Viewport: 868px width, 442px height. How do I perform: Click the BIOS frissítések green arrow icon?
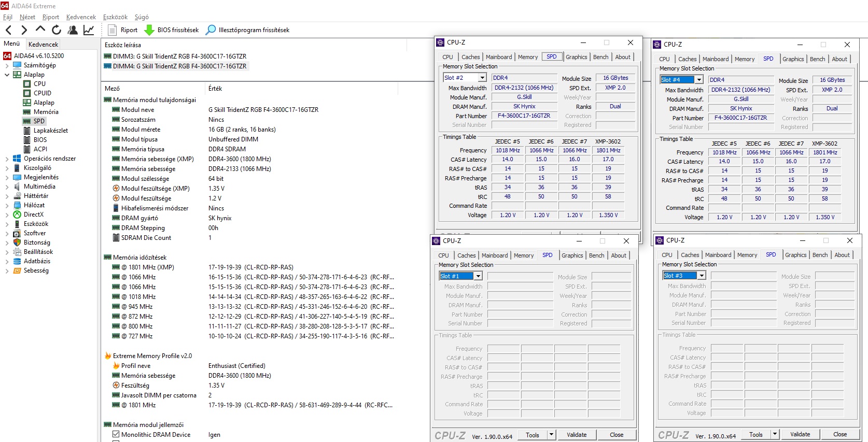pyautogui.click(x=149, y=30)
